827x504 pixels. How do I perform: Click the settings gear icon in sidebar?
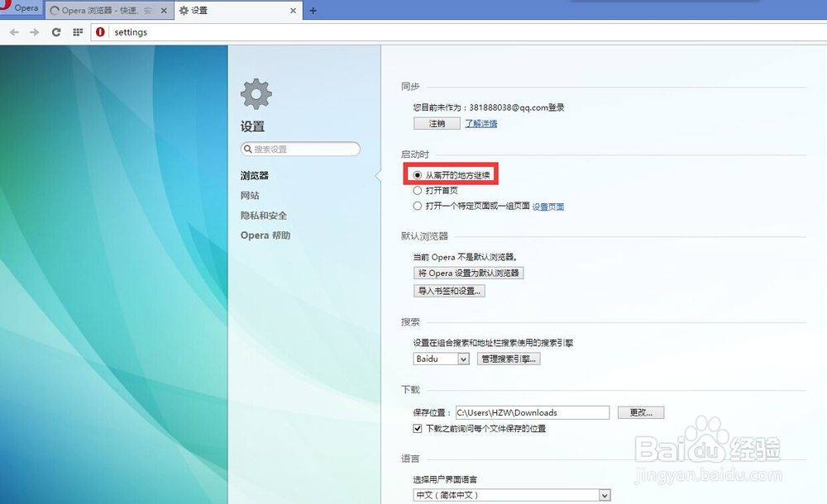coord(256,93)
